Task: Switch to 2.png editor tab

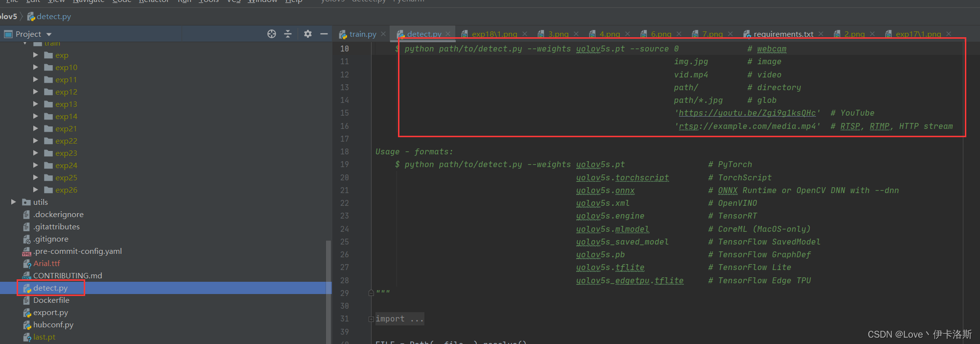Action: pos(854,34)
